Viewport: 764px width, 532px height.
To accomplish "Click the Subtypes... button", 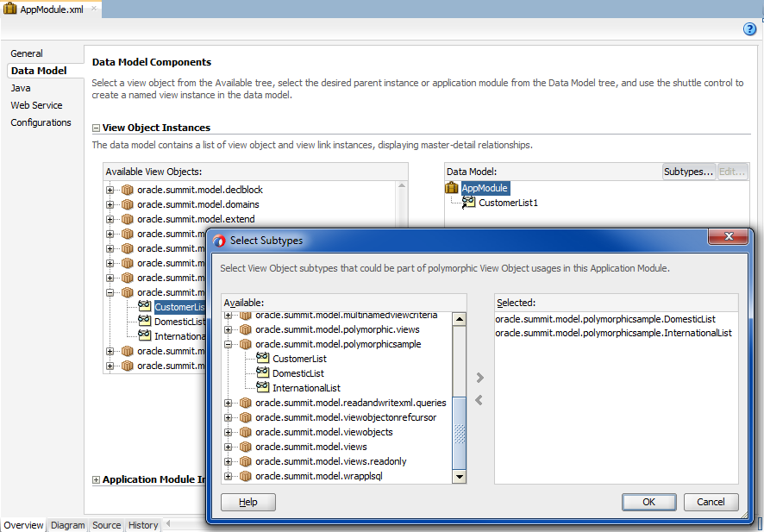I will point(688,172).
